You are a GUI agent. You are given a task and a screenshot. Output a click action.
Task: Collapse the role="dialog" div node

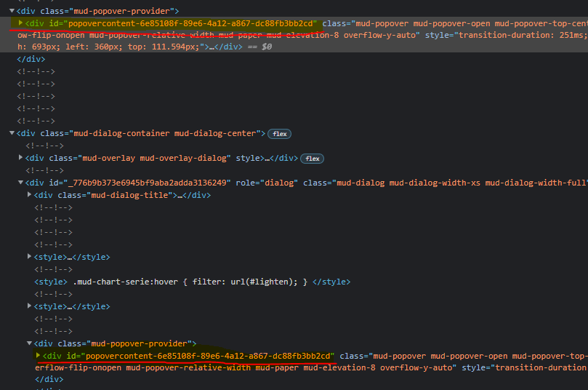tap(20, 183)
